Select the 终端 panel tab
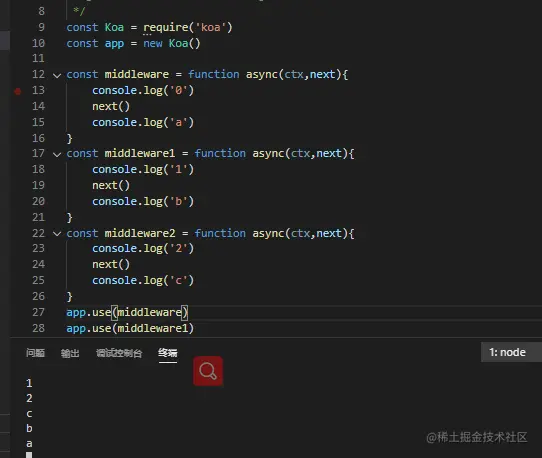542x458 pixels. [168, 353]
